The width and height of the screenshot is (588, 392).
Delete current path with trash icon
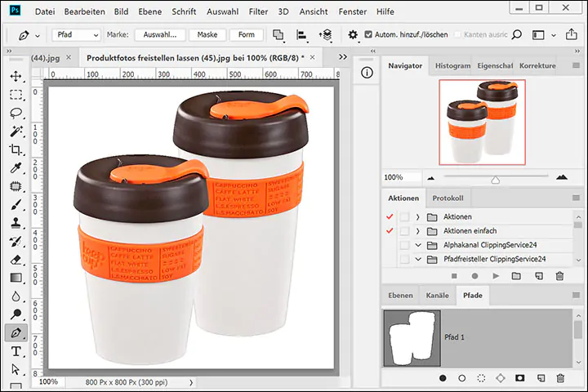point(560,378)
